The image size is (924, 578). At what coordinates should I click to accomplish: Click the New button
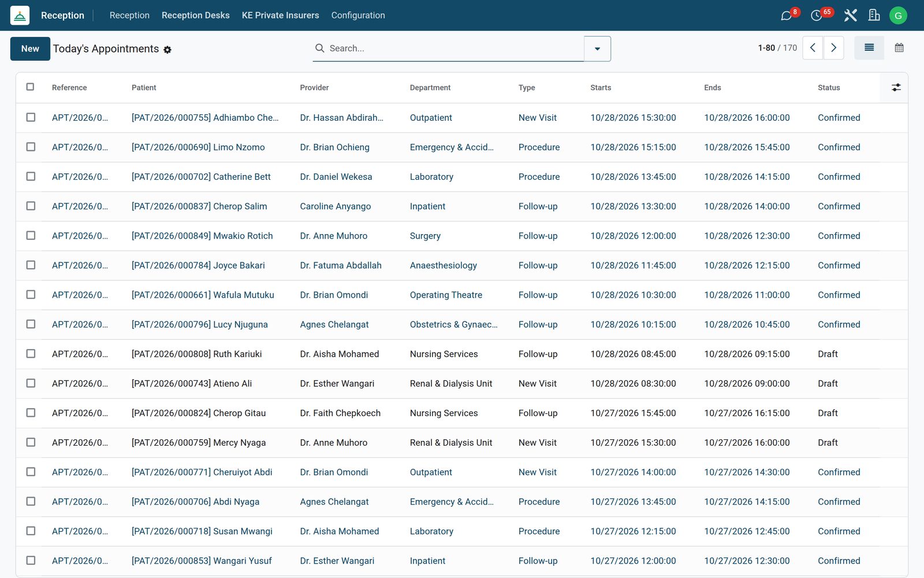[30, 49]
